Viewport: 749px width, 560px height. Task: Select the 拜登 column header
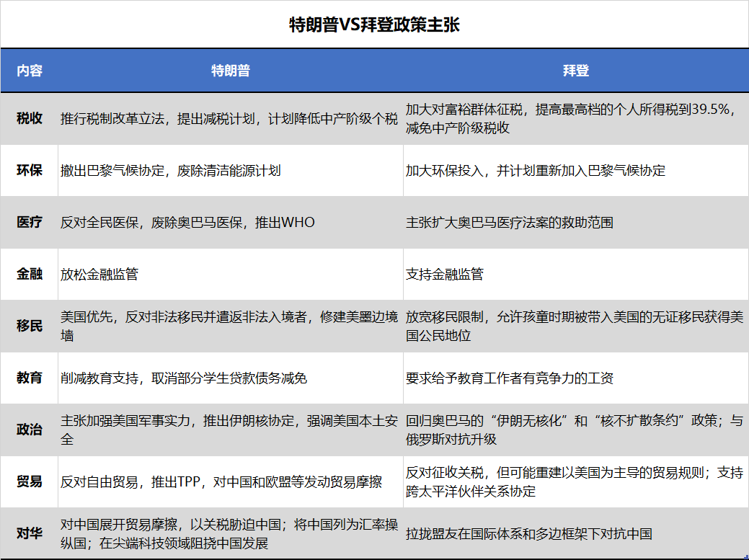(x=575, y=71)
